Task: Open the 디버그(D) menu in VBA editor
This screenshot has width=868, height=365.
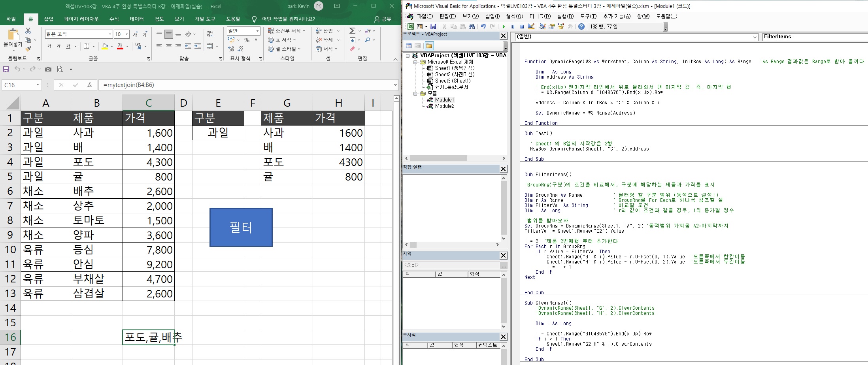Action: (x=540, y=16)
